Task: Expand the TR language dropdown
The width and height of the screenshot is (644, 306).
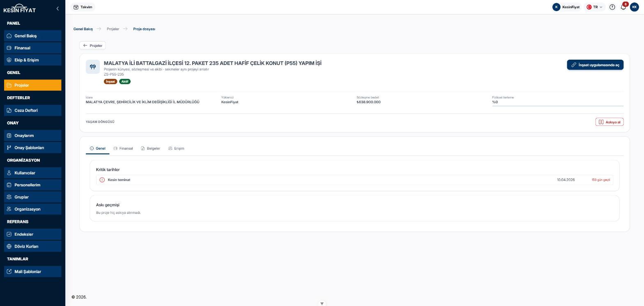Action: pyautogui.click(x=595, y=7)
